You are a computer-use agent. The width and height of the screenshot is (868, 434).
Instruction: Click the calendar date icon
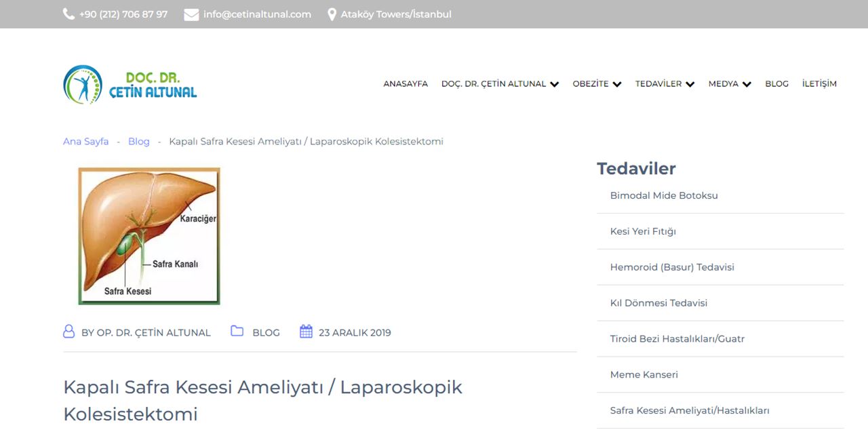(x=306, y=332)
